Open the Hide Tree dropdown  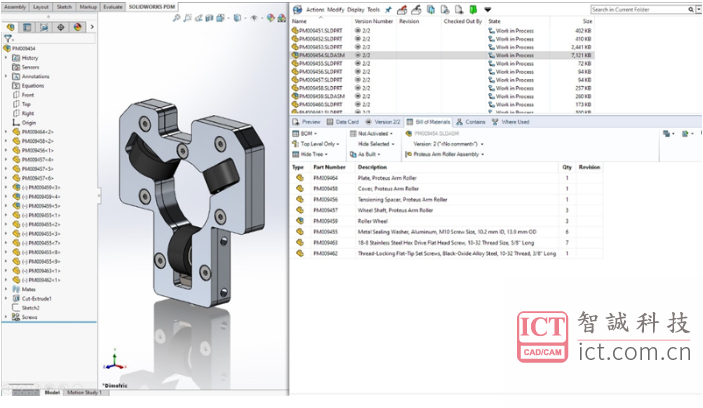point(310,154)
